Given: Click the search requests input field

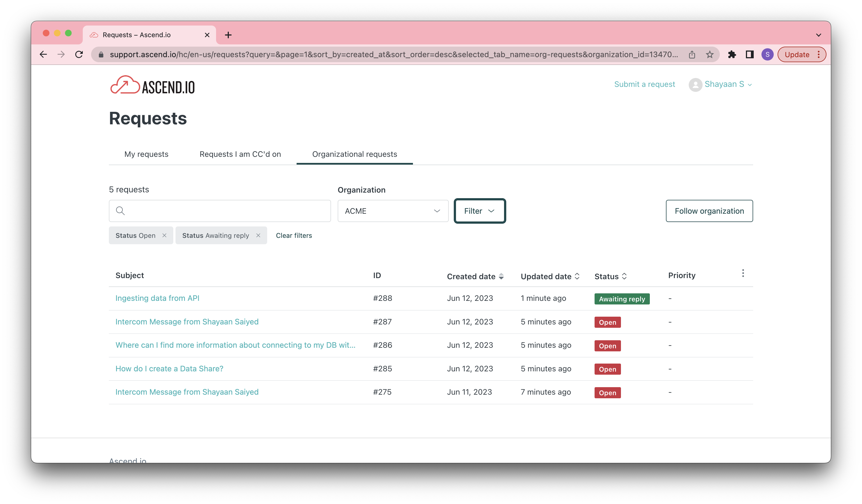Looking at the screenshot, I should click(x=220, y=211).
